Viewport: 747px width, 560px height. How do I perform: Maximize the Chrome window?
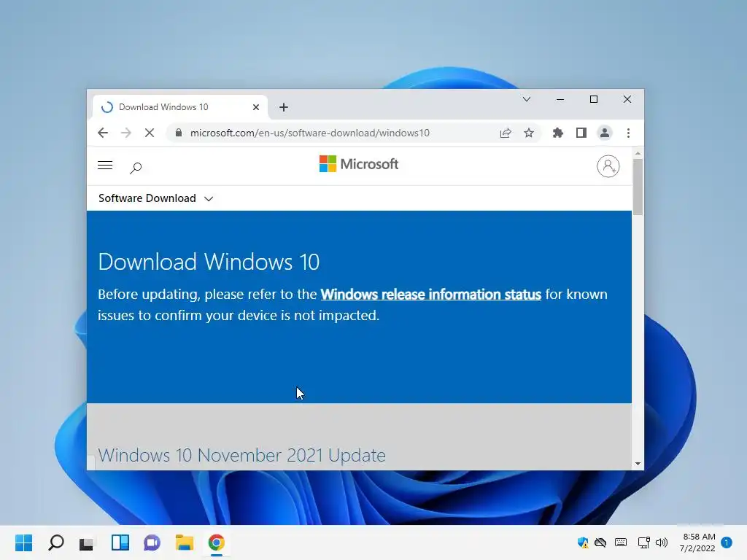pos(594,99)
